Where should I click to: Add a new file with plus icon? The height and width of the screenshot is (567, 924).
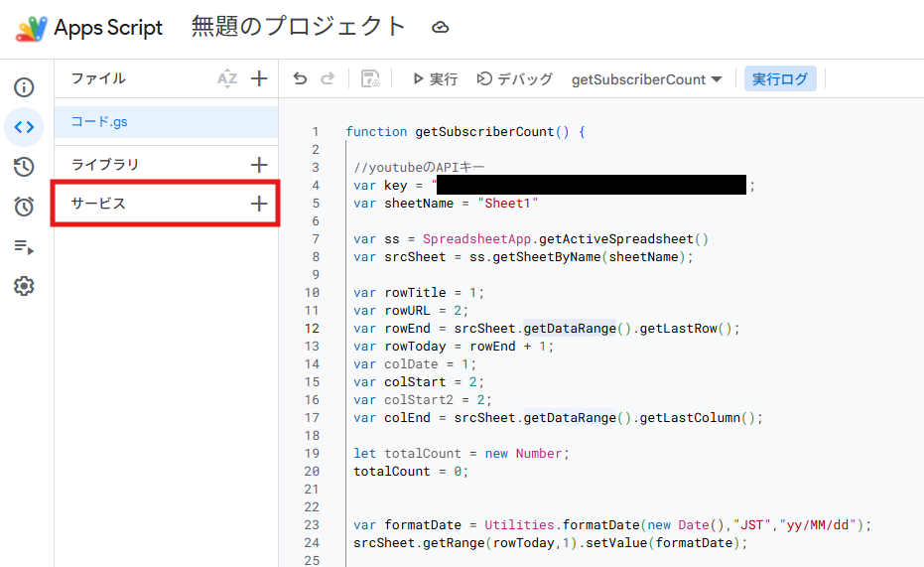coord(259,78)
